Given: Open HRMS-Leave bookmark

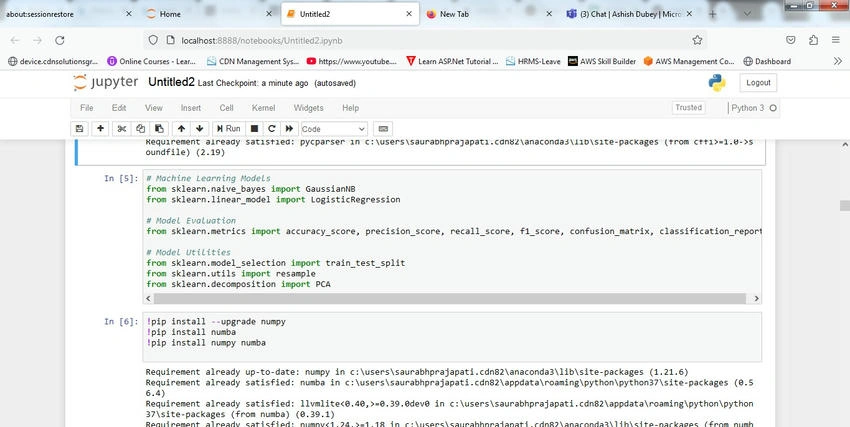Looking at the screenshot, I should click(533, 61).
